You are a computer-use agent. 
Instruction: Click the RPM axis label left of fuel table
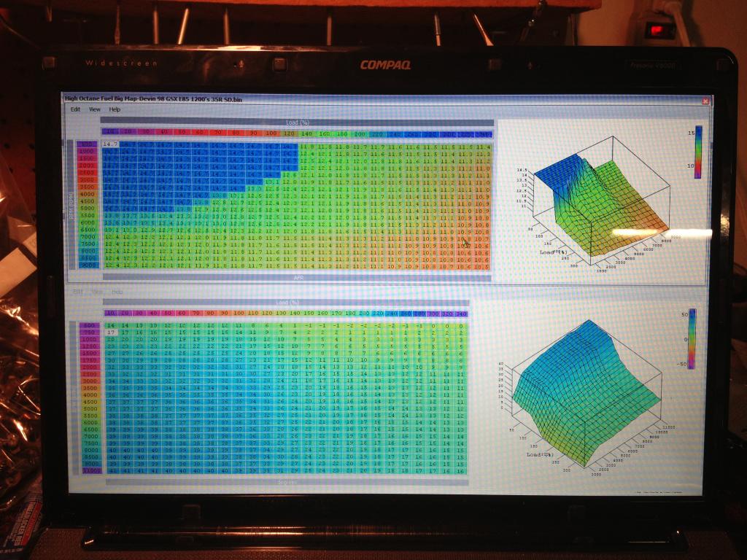[71, 205]
